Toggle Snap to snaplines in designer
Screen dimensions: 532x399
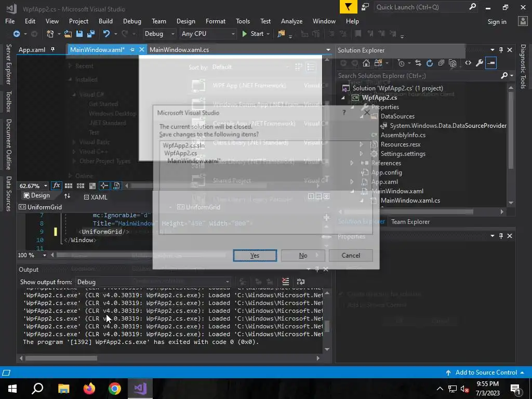104,185
